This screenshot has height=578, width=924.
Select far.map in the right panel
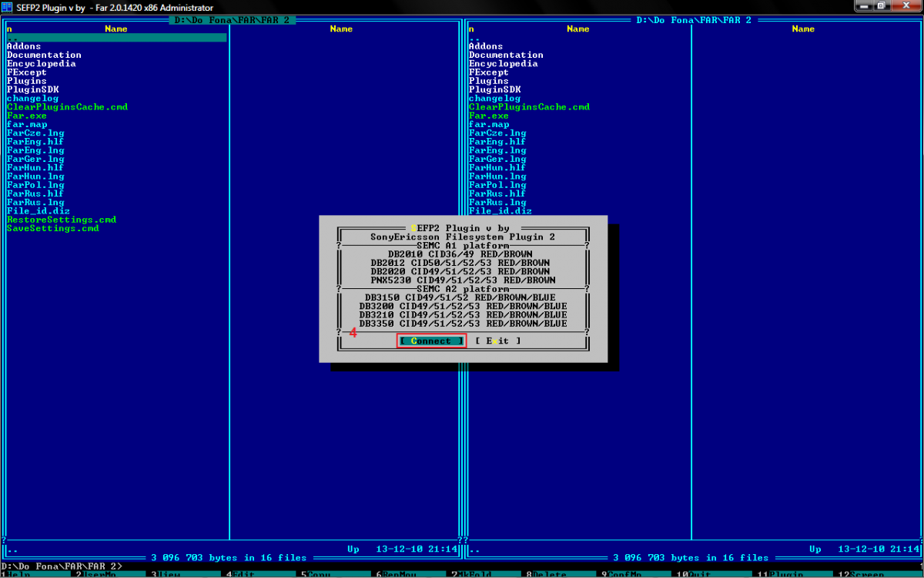tap(489, 124)
